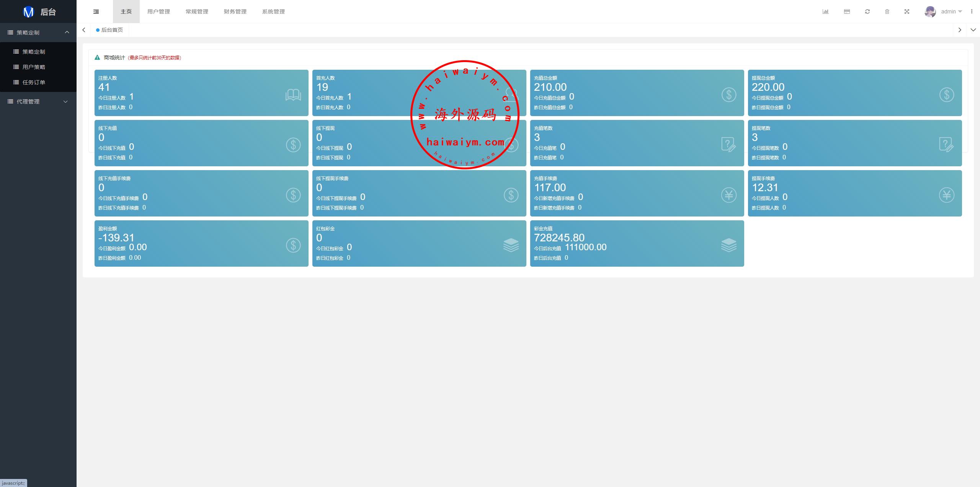This screenshot has height=487, width=980.
Task: Select the 后台首页 page tab
Action: (110, 30)
